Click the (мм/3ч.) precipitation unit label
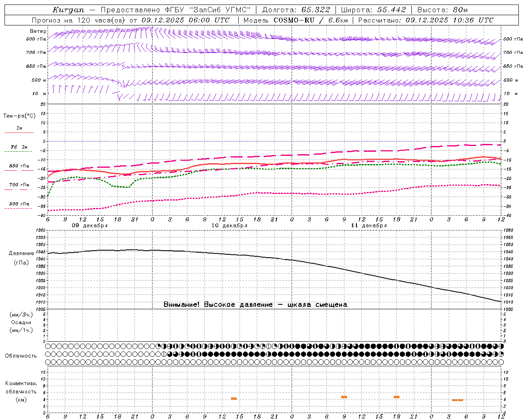The height and width of the screenshot is (420, 525). pyautogui.click(x=21, y=315)
